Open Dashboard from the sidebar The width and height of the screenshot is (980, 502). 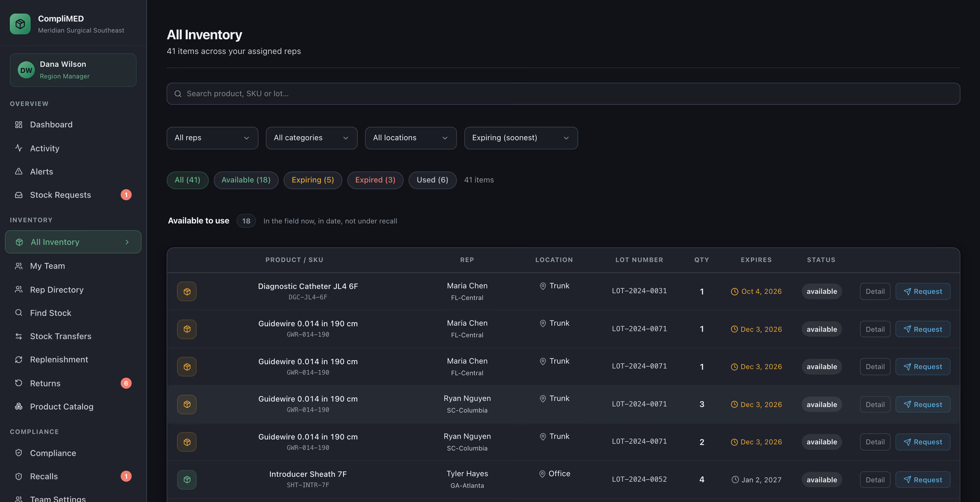pyautogui.click(x=73, y=125)
